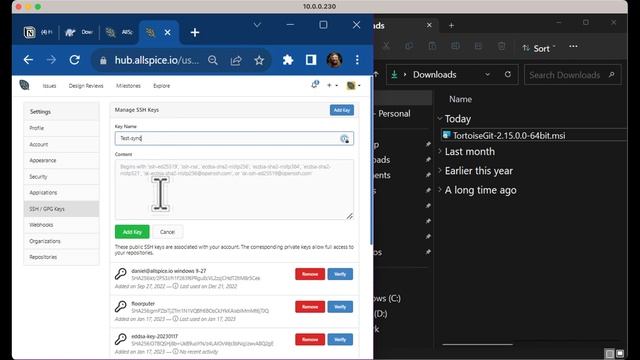The image size is (640, 360).
Task: Click the browser page vertical scrollbar
Action: point(371,161)
